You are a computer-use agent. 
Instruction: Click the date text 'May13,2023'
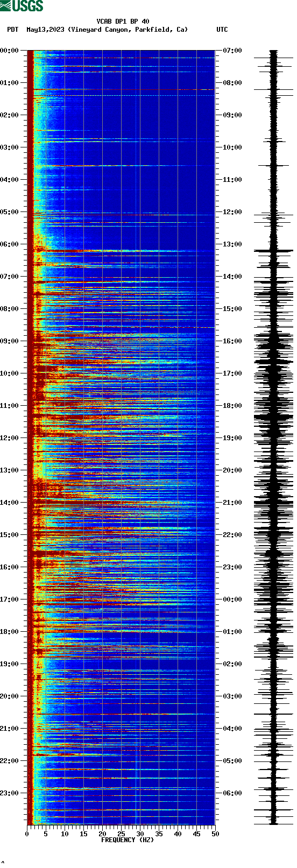point(45,30)
